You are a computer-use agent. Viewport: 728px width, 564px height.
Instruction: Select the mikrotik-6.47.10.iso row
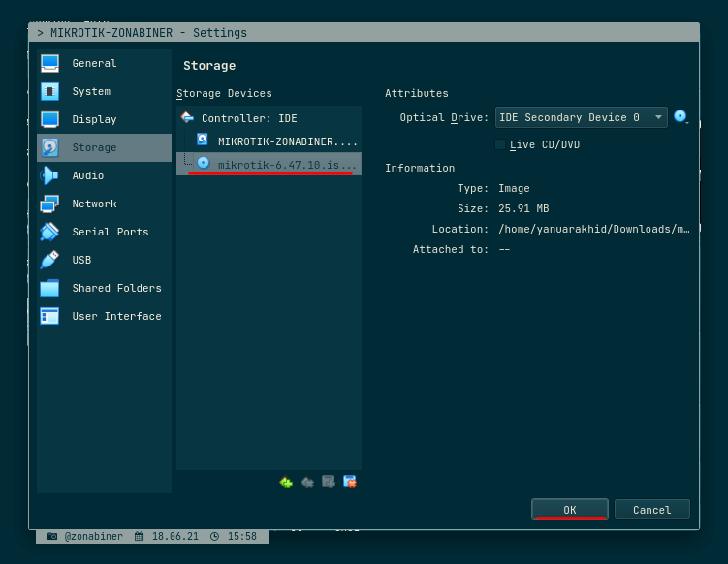click(x=269, y=164)
